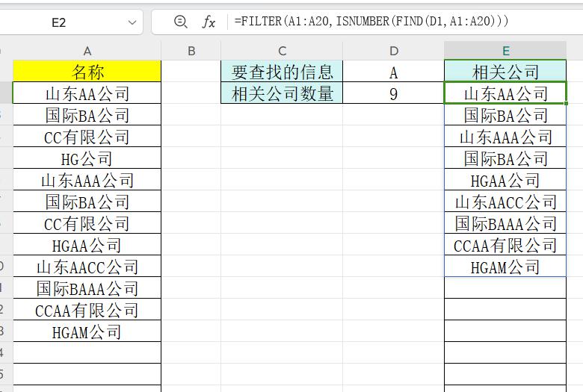Screen dimensions: 583x392
Task: Select column C header
Action: (x=282, y=51)
